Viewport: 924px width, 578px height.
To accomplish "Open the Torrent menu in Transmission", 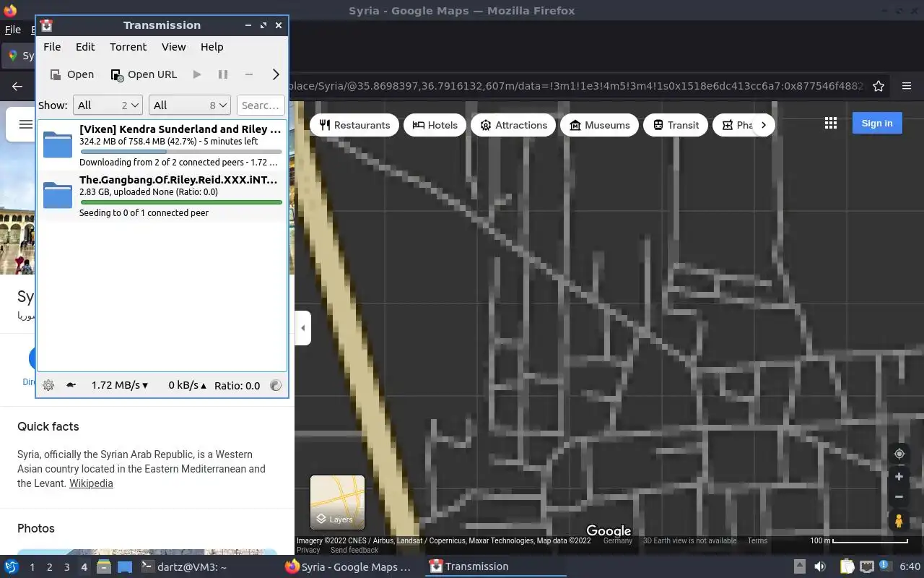I will (x=128, y=47).
